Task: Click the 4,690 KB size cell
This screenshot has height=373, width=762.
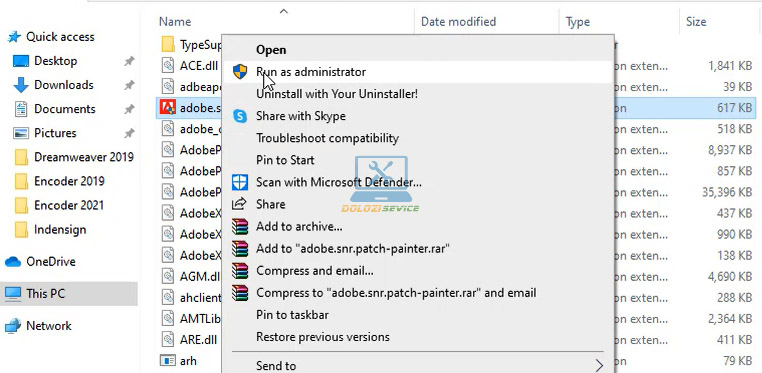Action: pos(730,276)
